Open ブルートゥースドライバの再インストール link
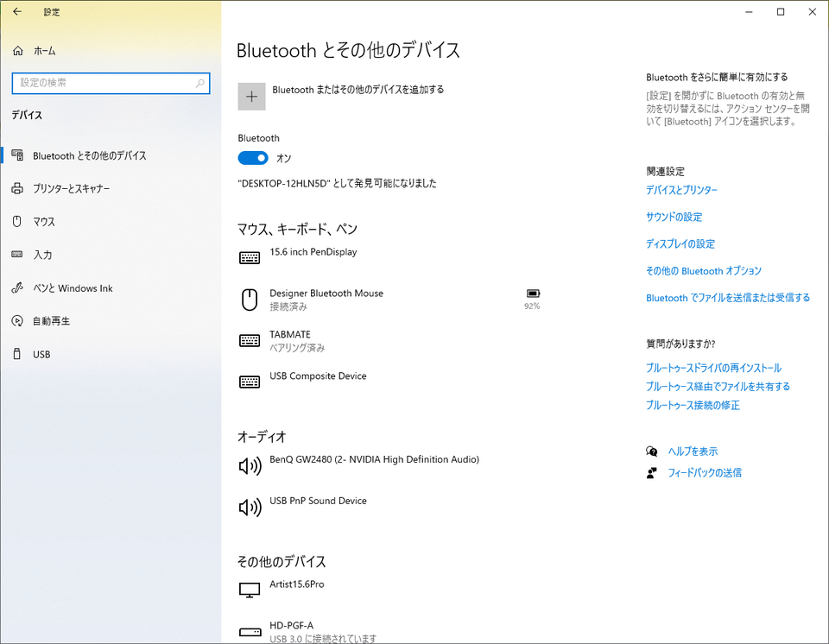 click(714, 368)
